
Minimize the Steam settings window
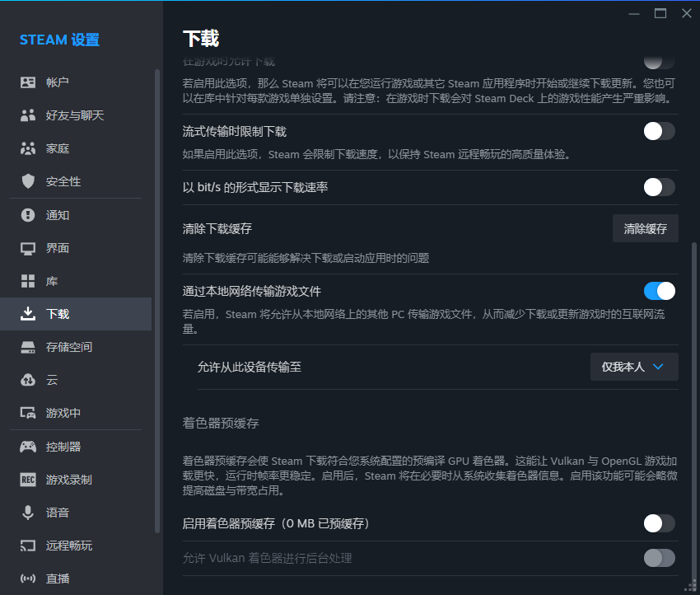(x=634, y=14)
